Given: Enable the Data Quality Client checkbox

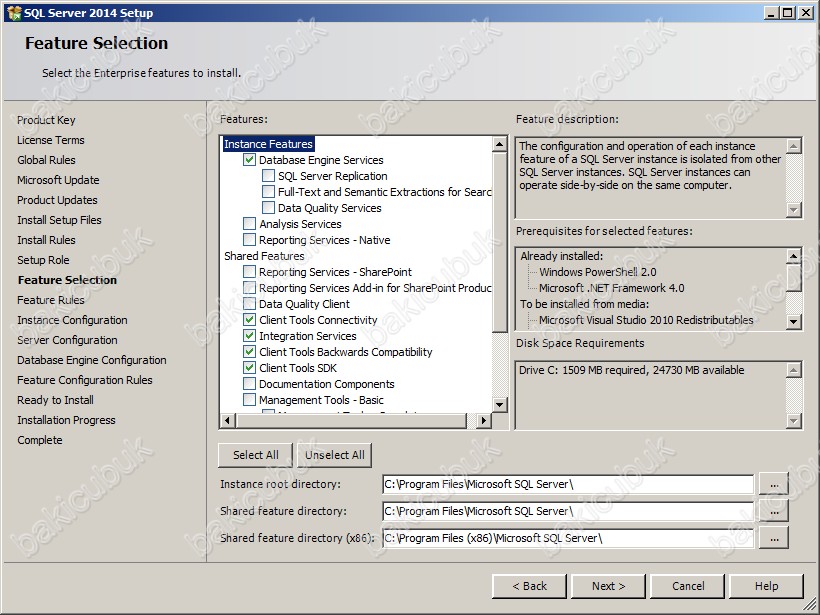Looking at the screenshot, I should pyautogui.click(x=249, y=304).
